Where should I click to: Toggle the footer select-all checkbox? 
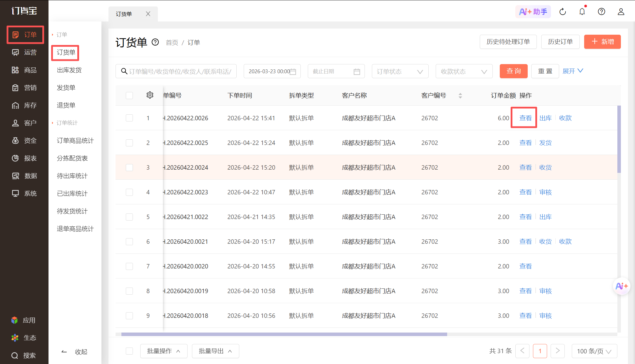129,351
